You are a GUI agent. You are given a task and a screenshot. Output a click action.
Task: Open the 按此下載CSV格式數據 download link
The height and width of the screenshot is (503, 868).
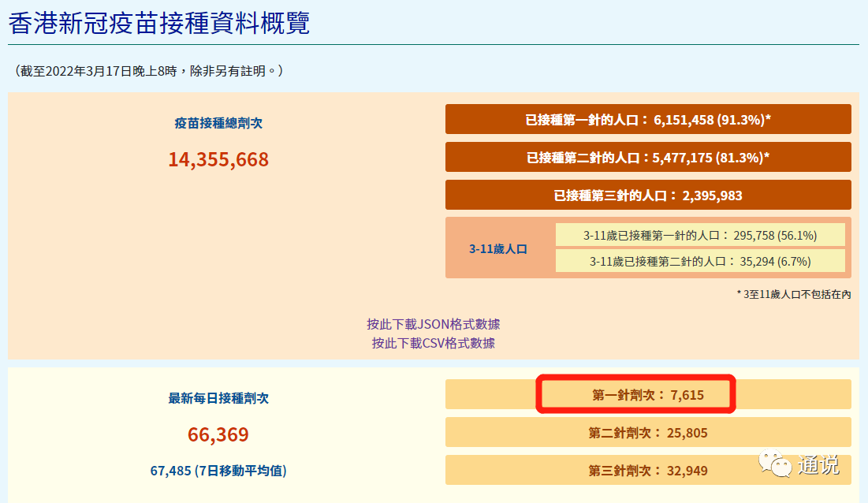point(433,343)
